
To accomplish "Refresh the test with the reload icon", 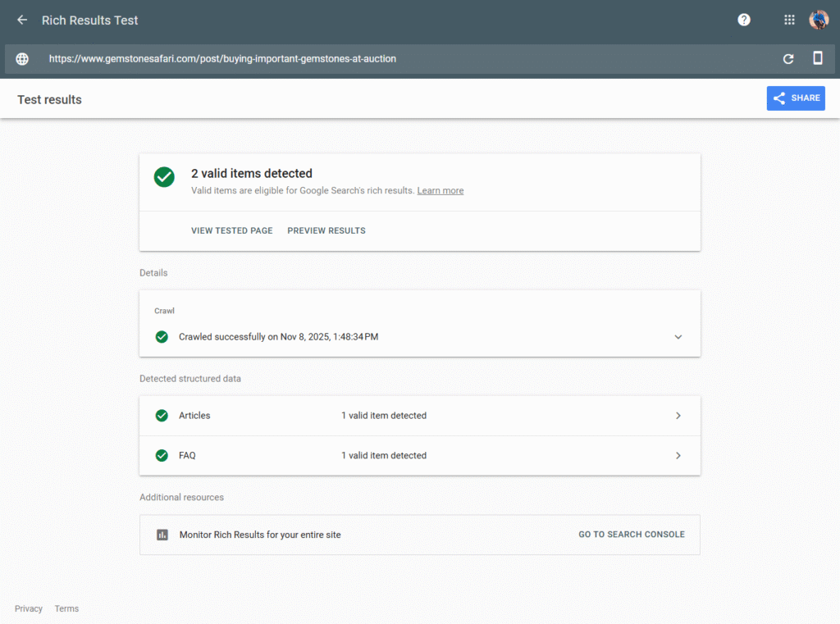I will coord(787,58).
